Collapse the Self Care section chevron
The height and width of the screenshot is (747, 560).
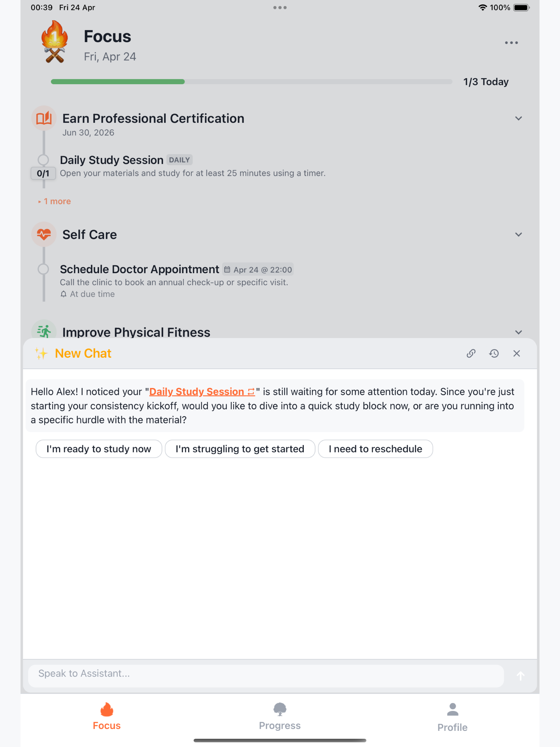[518, 234]
